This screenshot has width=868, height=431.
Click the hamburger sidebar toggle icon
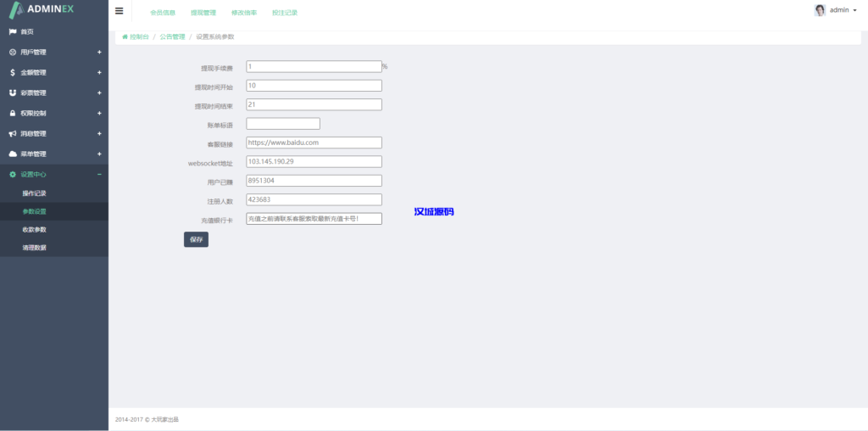point(119,12)
